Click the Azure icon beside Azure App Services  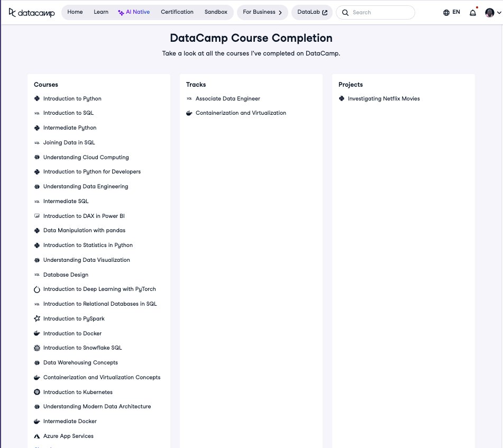point(37,436)
